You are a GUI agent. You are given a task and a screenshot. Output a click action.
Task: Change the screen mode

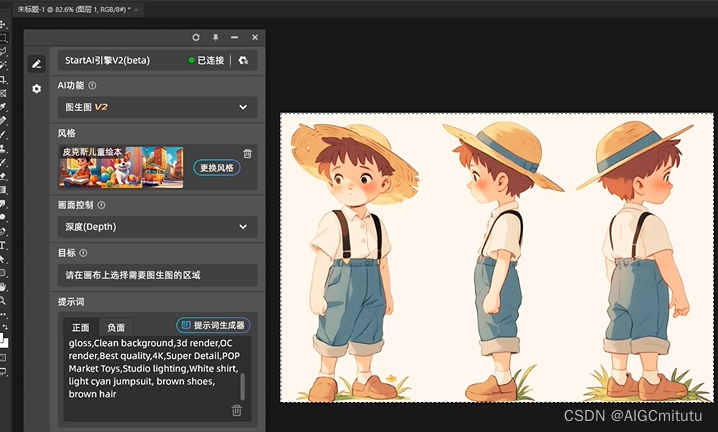coord(3,371)
